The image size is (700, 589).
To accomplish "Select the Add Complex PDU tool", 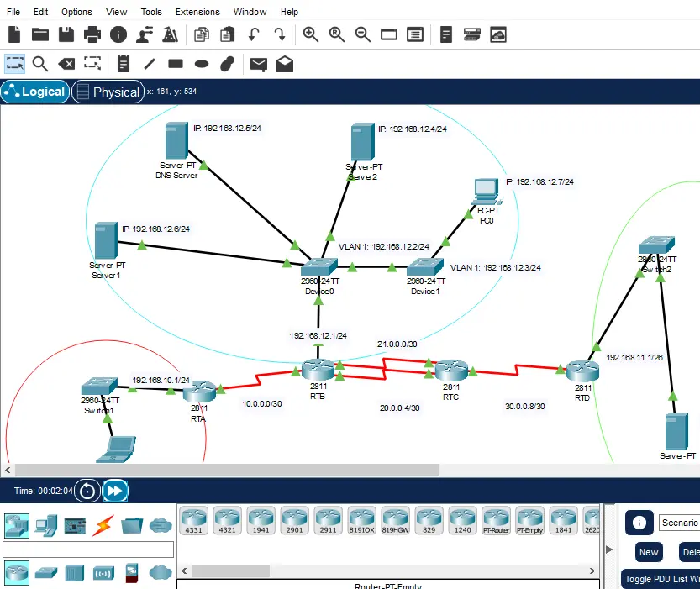I will [284, 63].
